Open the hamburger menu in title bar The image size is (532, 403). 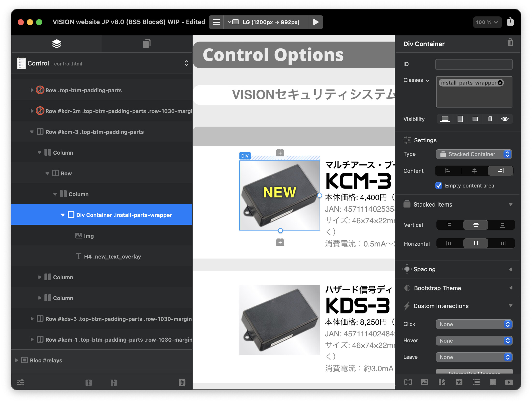point(216,22)
